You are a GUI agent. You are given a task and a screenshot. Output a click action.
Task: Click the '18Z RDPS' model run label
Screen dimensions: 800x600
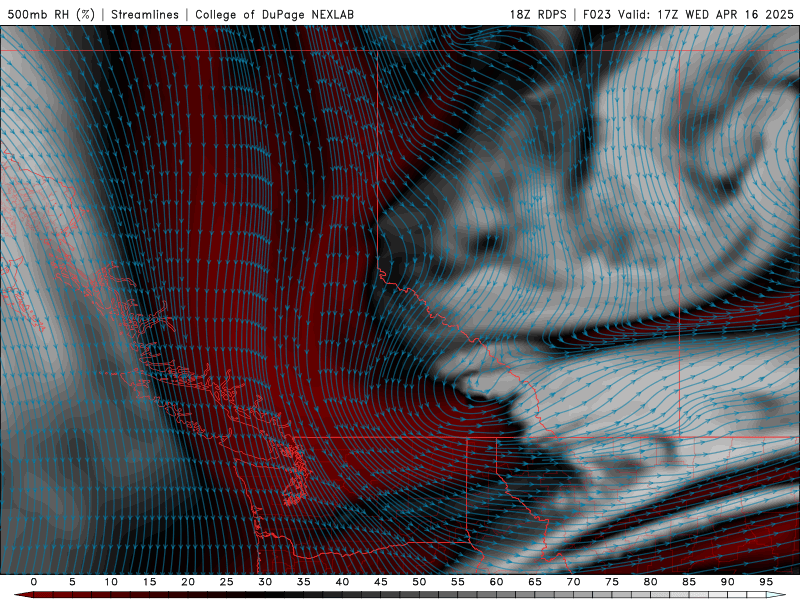[538, 14]
